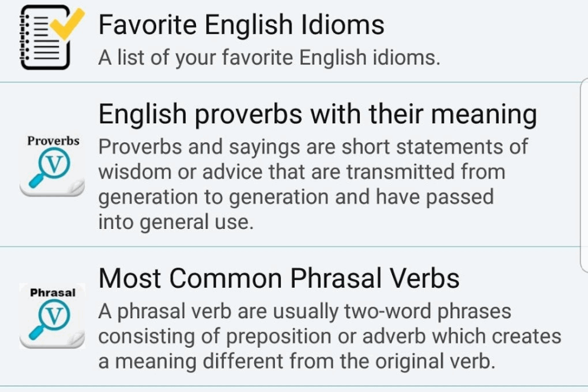Click the Phrasal label on the bottom icon
The width and height of the screenshot is (588, 392).
coord(52,292)
